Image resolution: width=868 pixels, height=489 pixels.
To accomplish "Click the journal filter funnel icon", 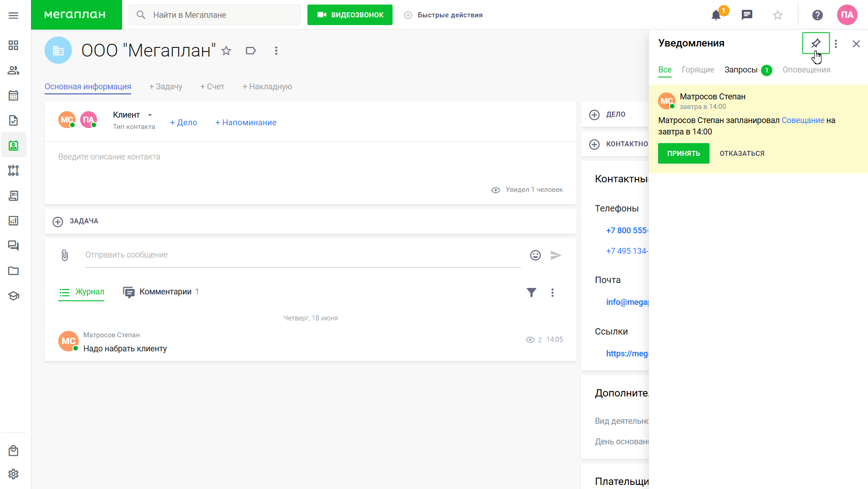I will (x=531, y=293).
